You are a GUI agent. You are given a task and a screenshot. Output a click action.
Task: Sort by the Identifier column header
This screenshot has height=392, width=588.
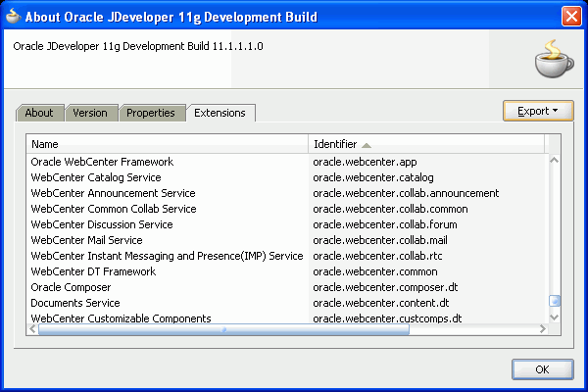(x=426, y=144)
